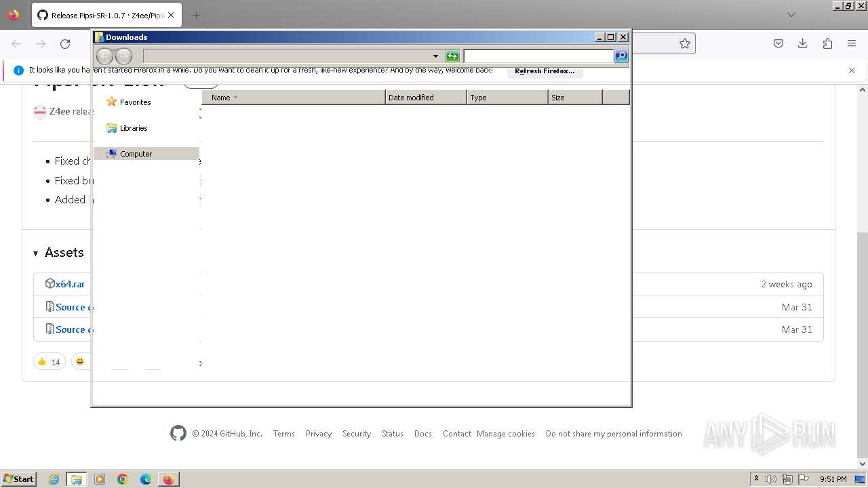Click the Downloads window address bar
Viewport: 868px width, 488px height.
(x=287, y=56)
